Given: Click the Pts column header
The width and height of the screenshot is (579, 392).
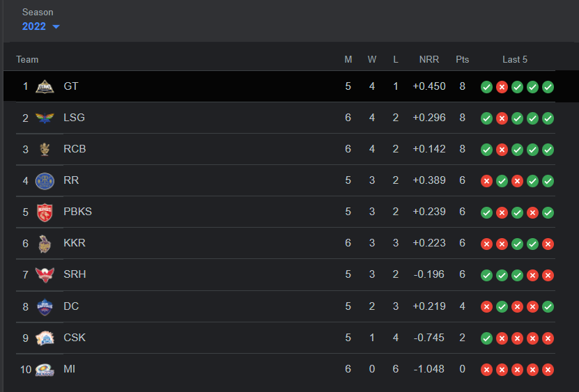Looking at the screenshot, I should (463, 59).
